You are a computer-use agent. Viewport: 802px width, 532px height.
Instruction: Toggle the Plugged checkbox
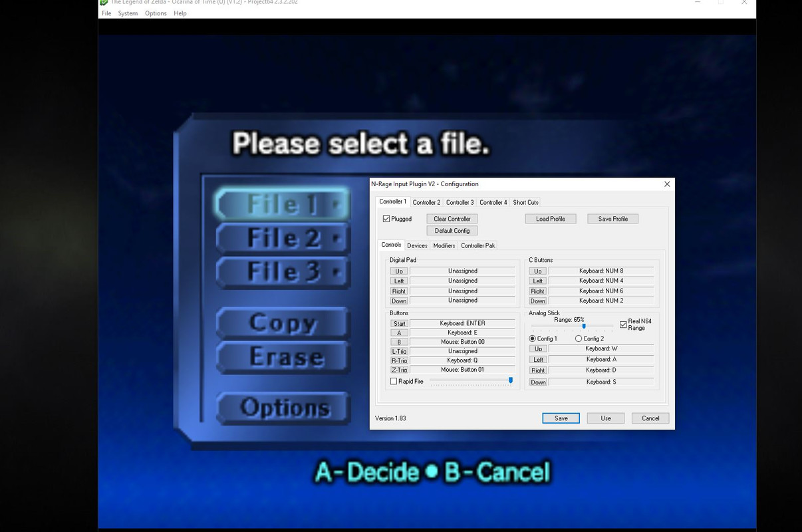point(386,219)
